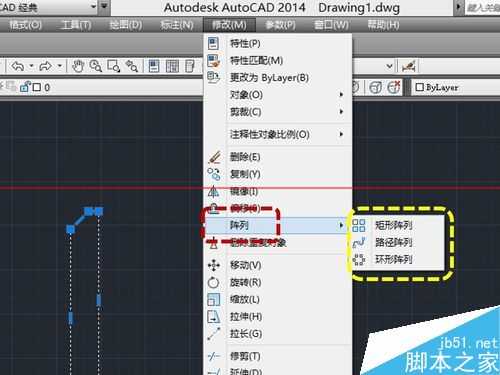The image size is (500, 375).
Task: Choose 环形阵列 from submenu
Action: (398, 259)
